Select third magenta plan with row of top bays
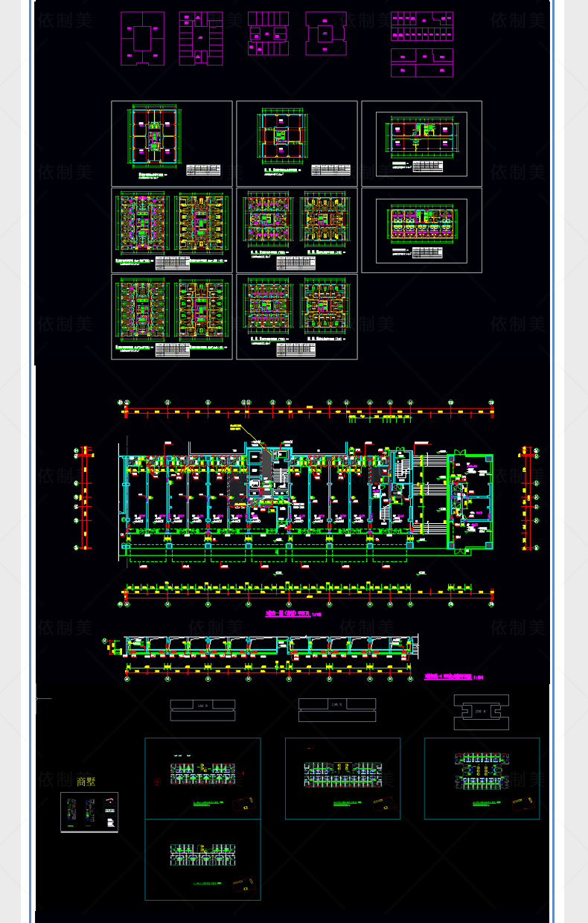 [x=268, y=33]
